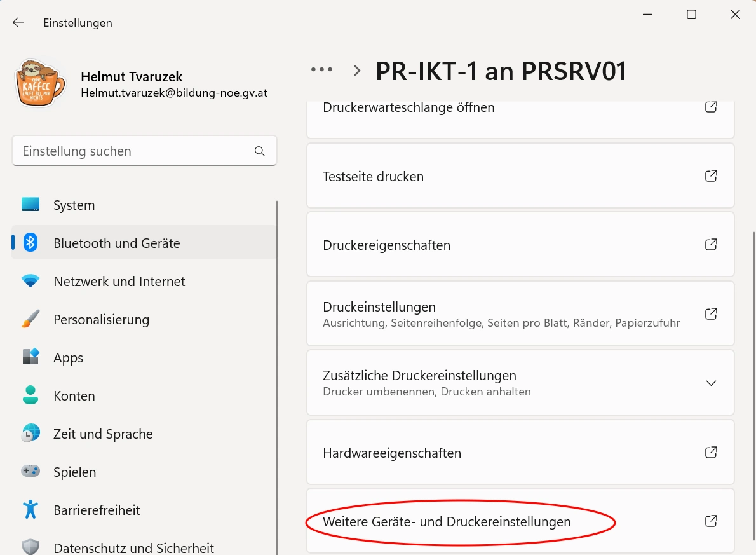The width and height of the screenshot is (756, 555).
Task: Click the Wi-Fi icon for Netzwerk und Internet
Action: pyautogui.click(x=30, y=281)
